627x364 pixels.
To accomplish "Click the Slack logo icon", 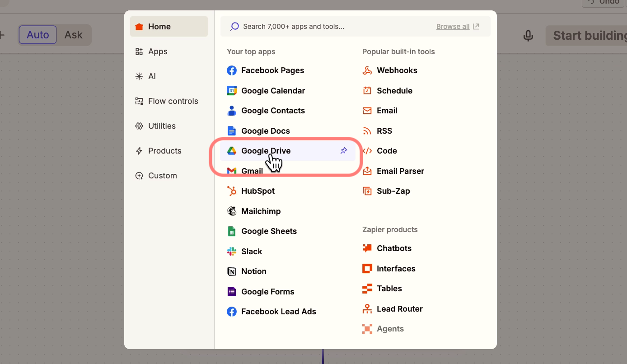I will [232, 252].
